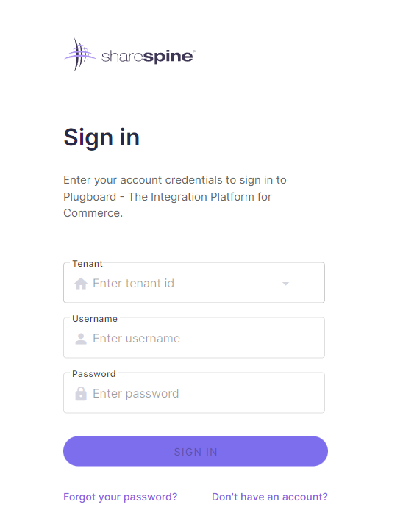
Task: Click the sharespine wordmark text
Action: coord(149,56)
